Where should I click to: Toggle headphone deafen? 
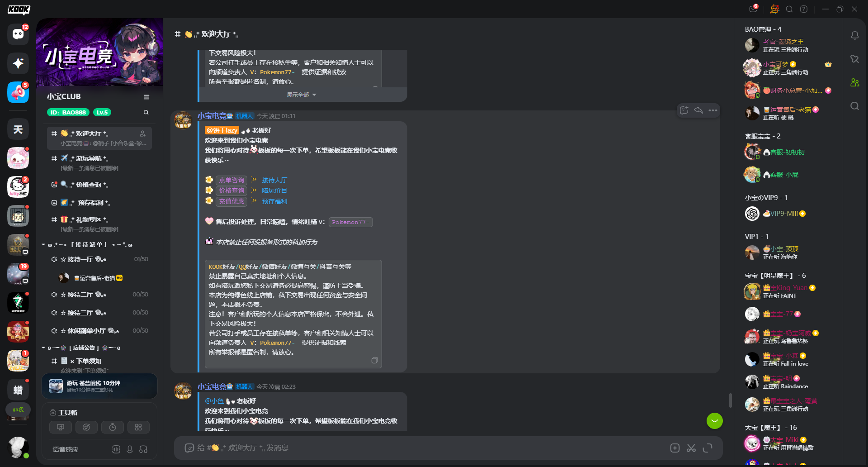pyautogui.click(x=143, y=449)
